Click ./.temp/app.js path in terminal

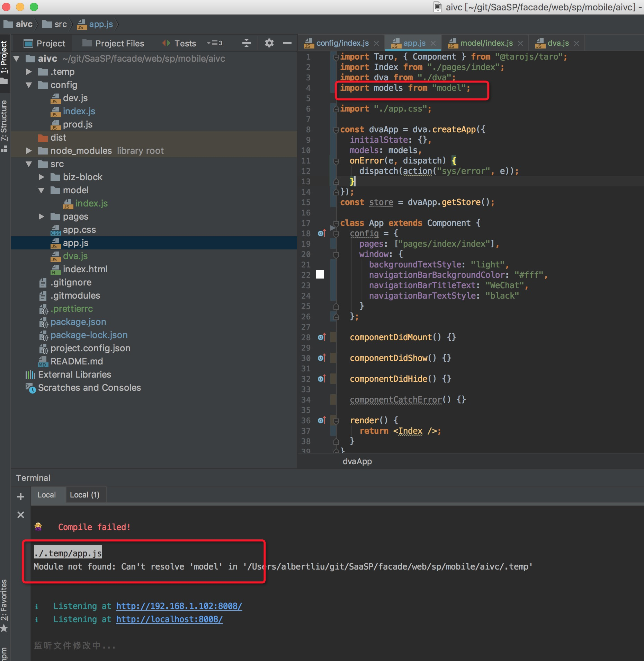pos(68,553)
